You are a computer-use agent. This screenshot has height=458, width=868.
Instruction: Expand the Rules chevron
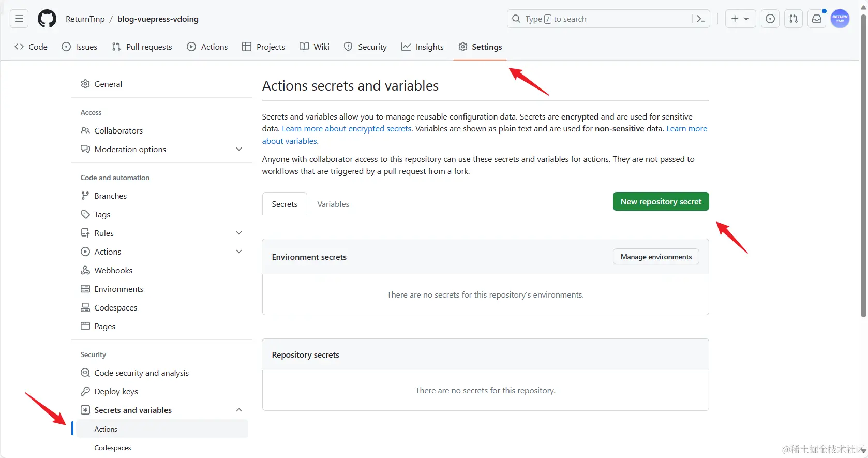pyautogui.click(x=239, y=233)
